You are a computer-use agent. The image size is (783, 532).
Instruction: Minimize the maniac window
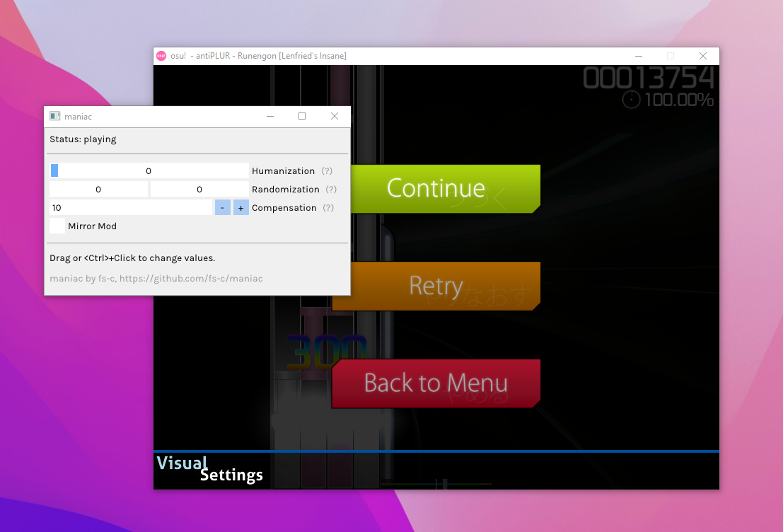pyautogui.click(x=270, y=117)
